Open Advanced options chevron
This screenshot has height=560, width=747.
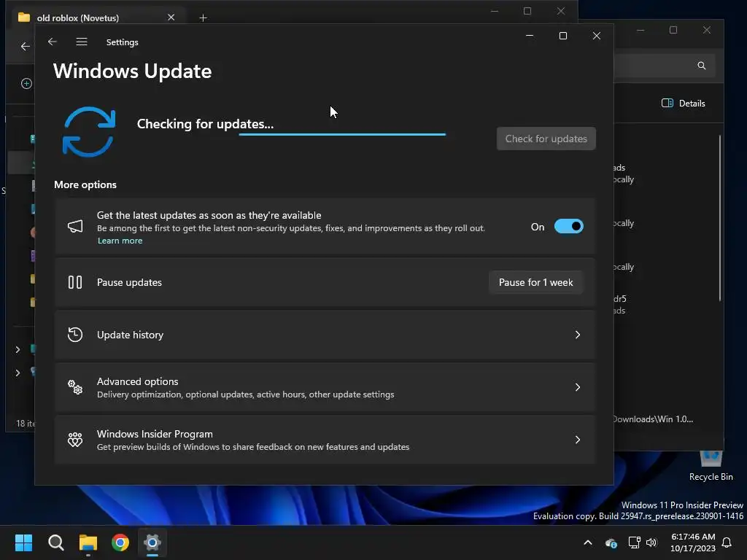tap(578, 387)
